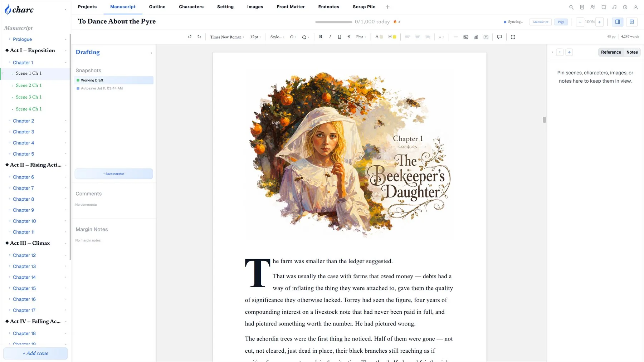Image resolution: width=644 pixels, height=362 pixels.
Task: Open the Notes tab in right panel
Action: coord(632,52)
